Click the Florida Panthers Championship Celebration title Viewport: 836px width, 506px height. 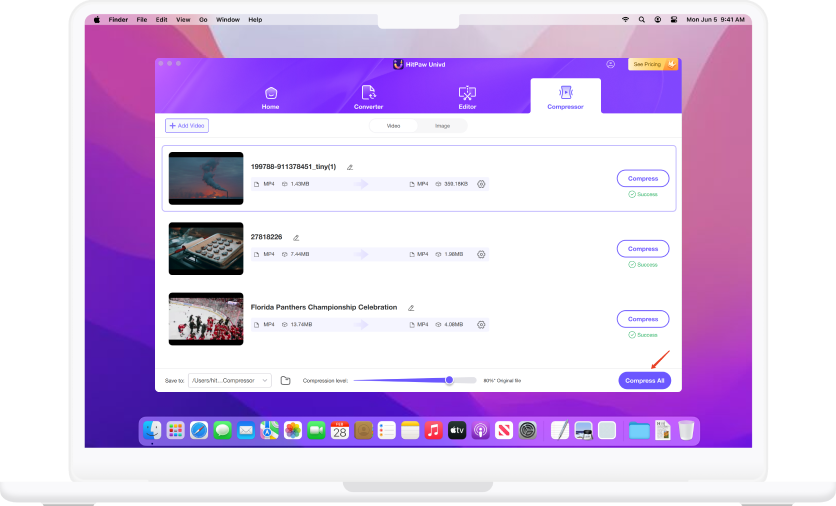tap(324, 307)
